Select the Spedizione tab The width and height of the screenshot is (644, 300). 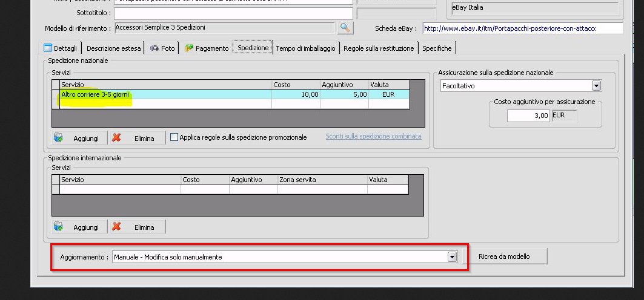click(253, 48)
